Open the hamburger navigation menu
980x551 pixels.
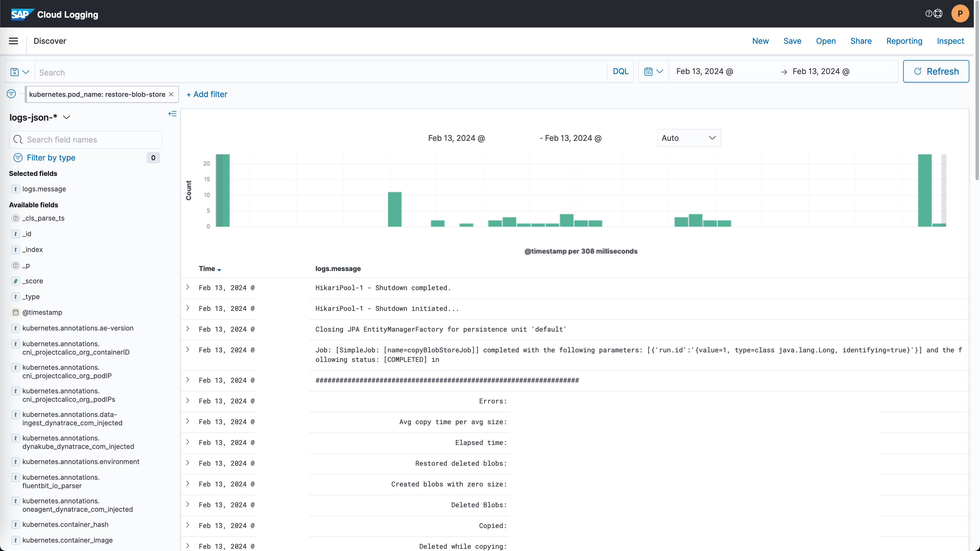click(13, 41)
